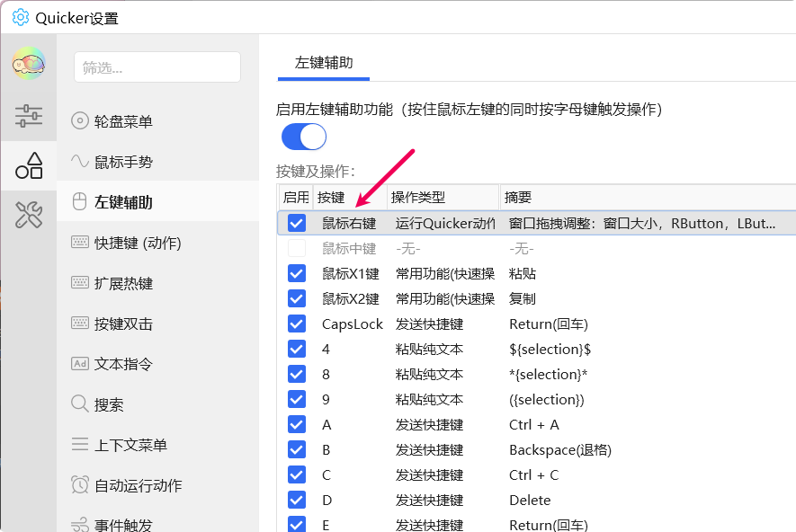Toggle the checkbox for key 4
This screenshot has width=796, height=532.
[297, 349]
